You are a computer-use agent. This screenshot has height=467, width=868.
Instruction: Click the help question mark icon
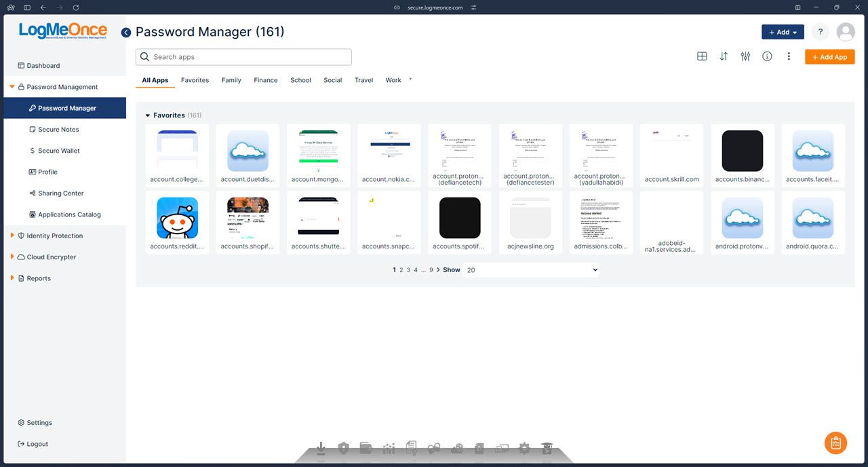(x=820, y=32)
